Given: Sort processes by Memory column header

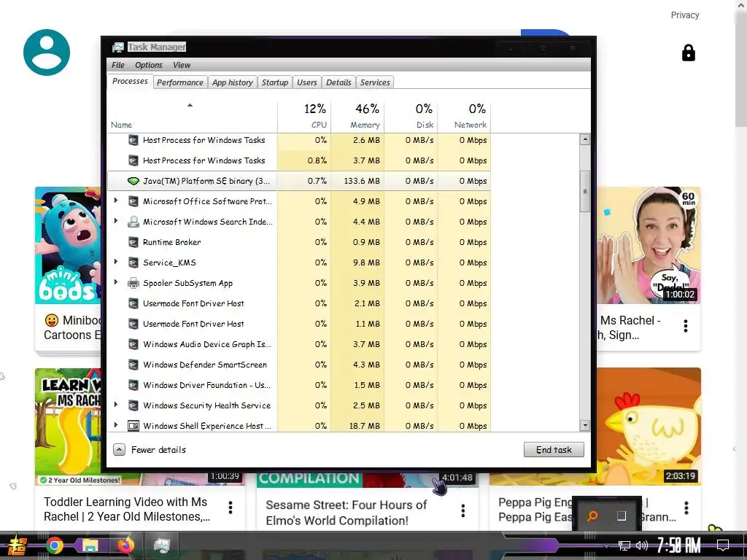Looking at the screenshot, I should (x=357, y=116).
